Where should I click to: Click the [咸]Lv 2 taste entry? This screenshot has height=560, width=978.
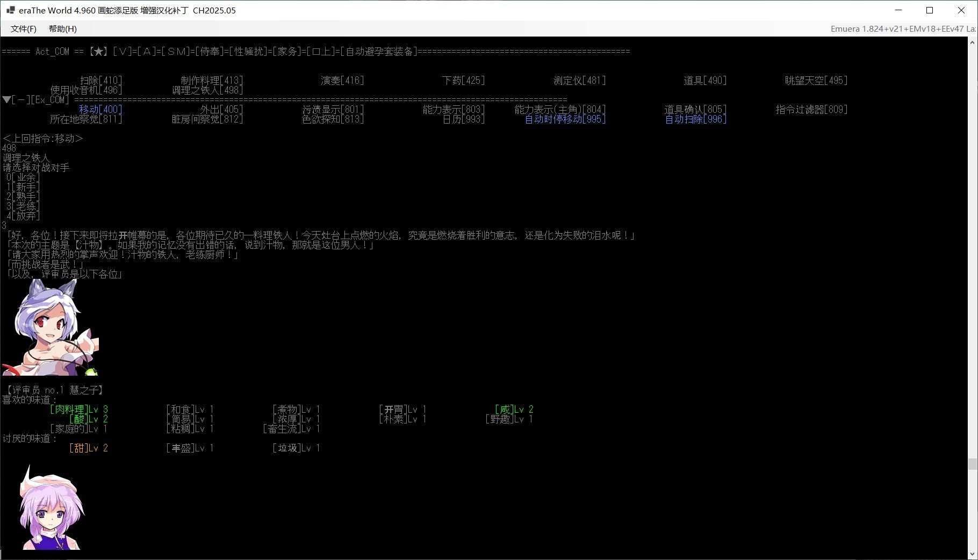(514, 410)
